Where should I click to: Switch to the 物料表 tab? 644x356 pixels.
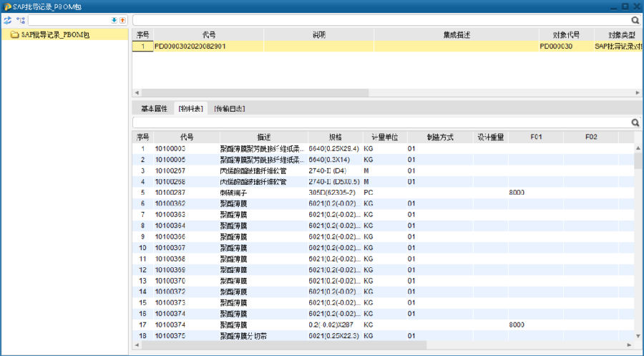point(190,109)
